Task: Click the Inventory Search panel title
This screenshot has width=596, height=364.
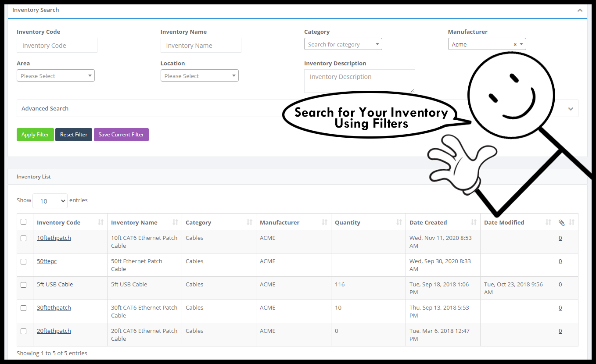Action: (x=36, y=10)
